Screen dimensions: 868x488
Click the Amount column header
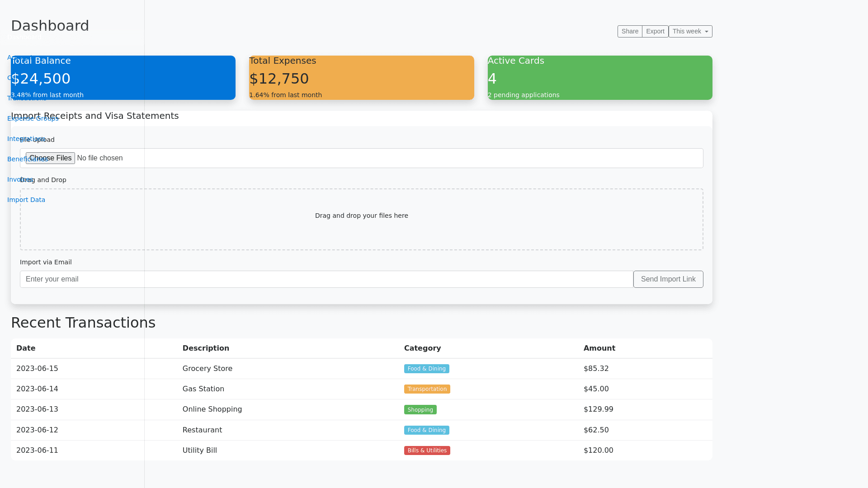point(599,348)
